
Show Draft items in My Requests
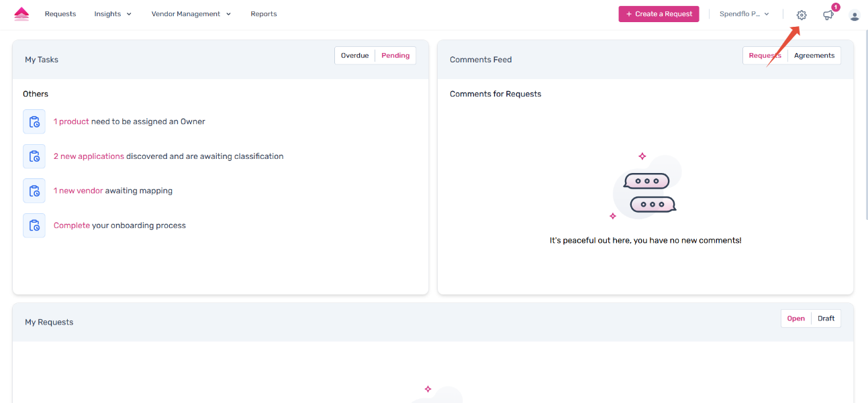point(826,319)
